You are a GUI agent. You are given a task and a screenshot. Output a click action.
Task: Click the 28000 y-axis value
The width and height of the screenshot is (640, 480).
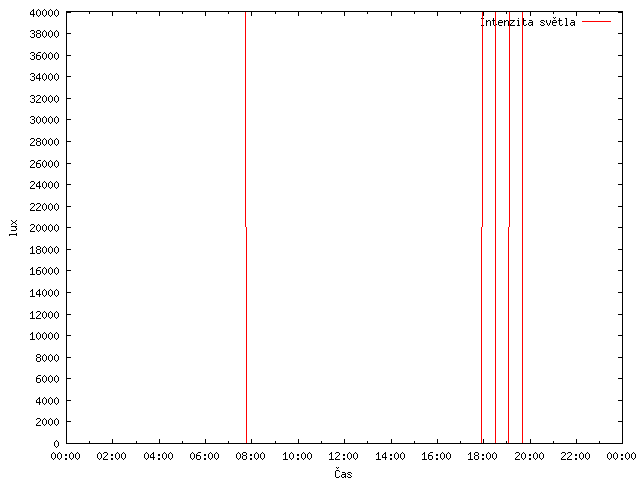point(44,142)
